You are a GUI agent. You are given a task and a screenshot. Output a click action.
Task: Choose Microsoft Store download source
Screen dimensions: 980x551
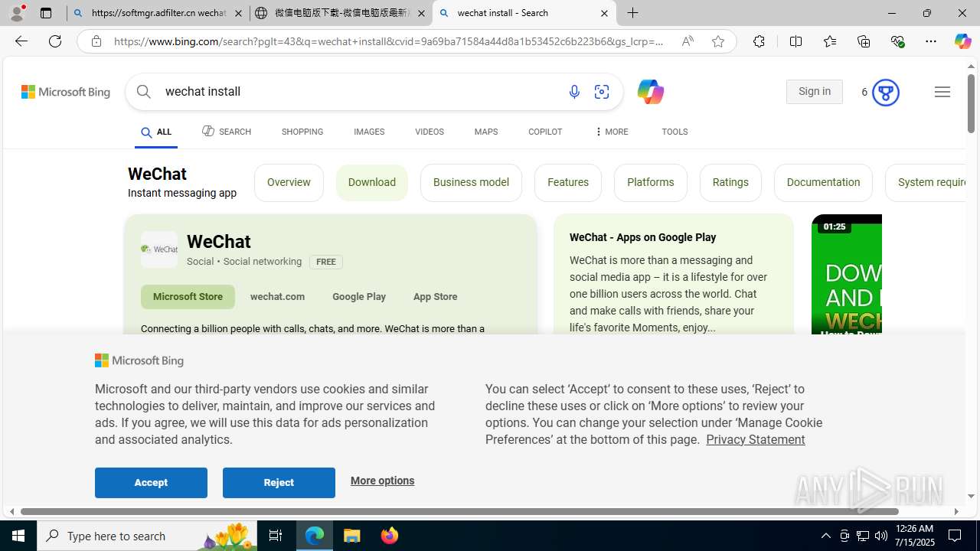pyautogui.click(x=188, y=297)
